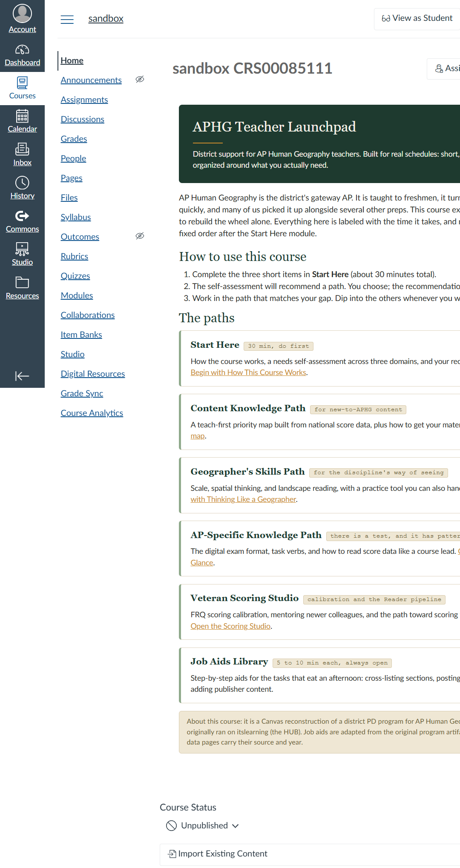The image size is (460, 868).
Task: Toggle the hamburger course menu icon
Action: pyautogui.click(x=67, y=19)
